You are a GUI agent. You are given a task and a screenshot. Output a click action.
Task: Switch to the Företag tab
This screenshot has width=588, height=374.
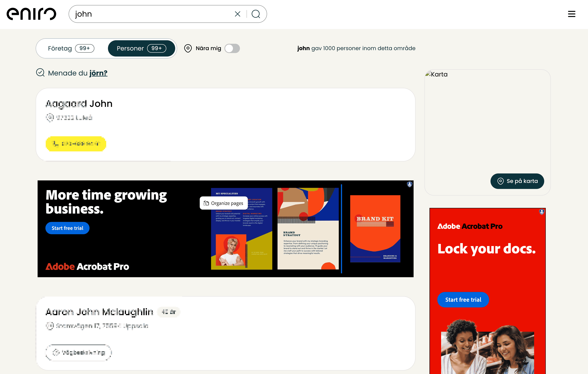[71, 48]
